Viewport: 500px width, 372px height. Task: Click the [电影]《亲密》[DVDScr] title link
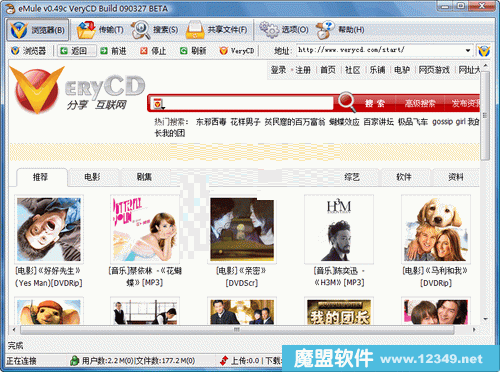pos(242,277)
